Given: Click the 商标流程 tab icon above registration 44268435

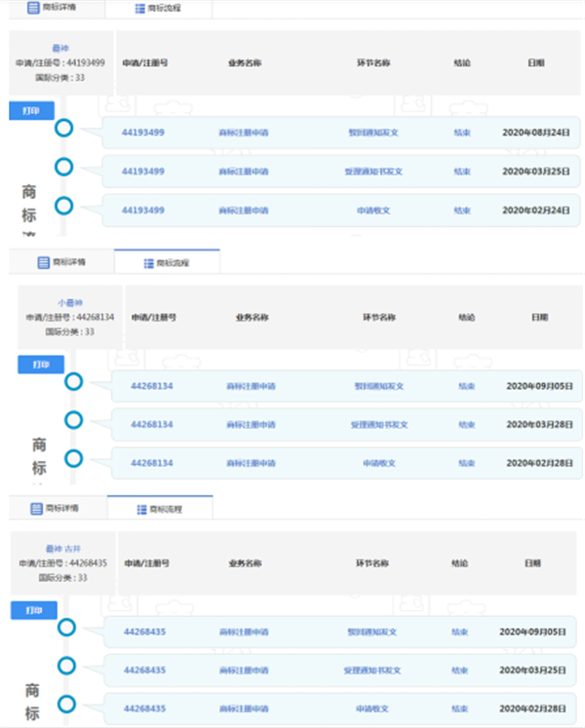Looking at the screenshot, I should pyautogui.click(x=141, y=509).
